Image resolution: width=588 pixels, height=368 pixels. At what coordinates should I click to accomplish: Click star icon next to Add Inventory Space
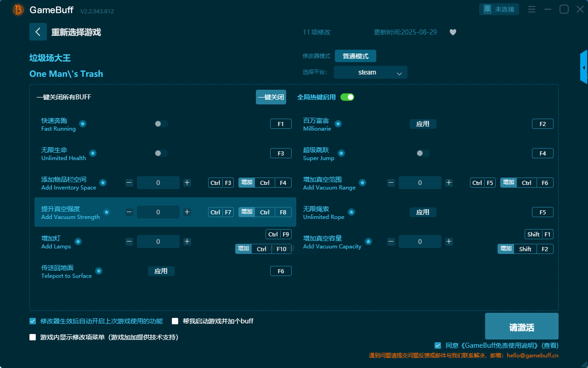103,183
